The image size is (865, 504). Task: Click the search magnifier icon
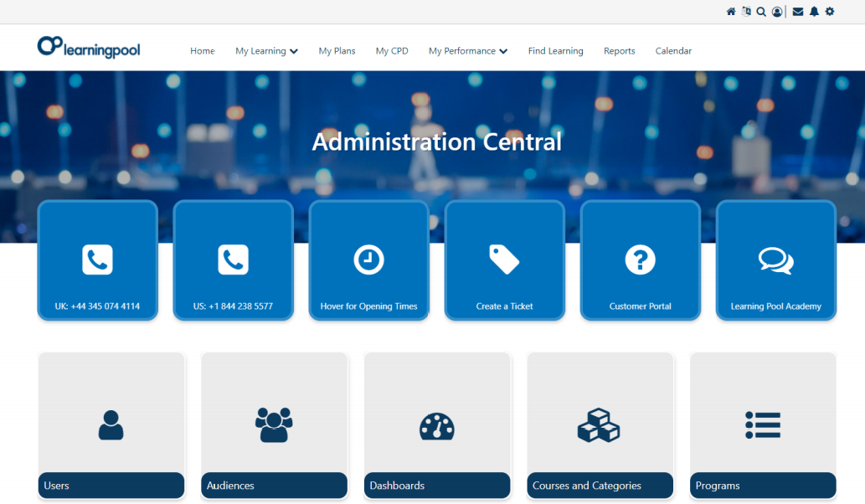click(x=761, y=12)
